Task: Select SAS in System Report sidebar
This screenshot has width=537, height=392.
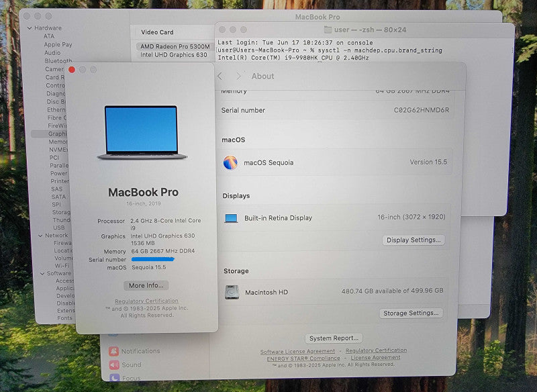Action: pyautogui.click(x=56, y=189)
